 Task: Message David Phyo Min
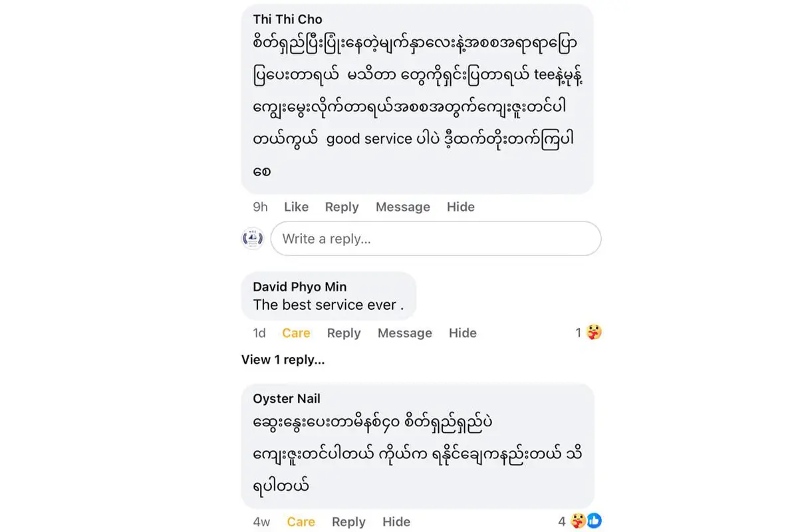(x=404, y=332)
